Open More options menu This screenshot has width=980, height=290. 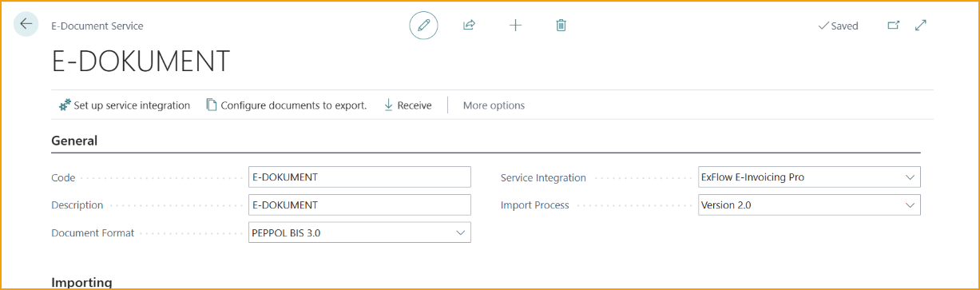494,105
